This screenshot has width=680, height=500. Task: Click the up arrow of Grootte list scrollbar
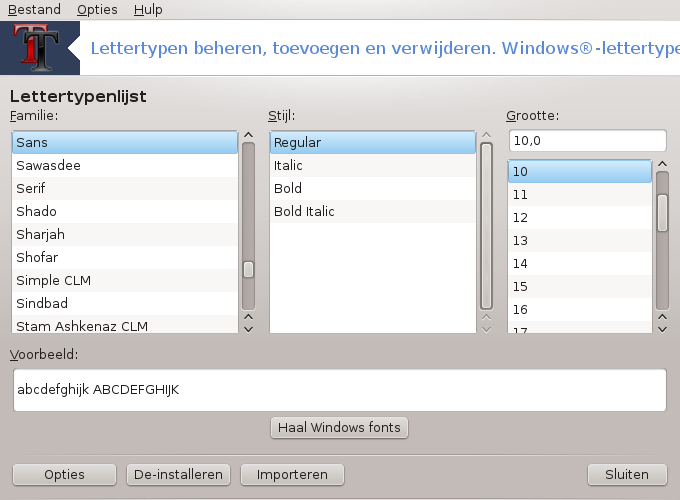click(x=662, y=164)
